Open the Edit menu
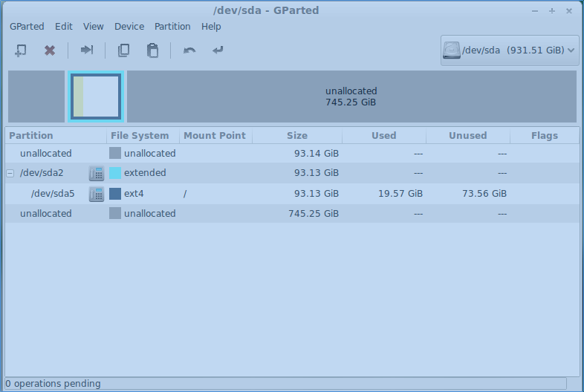This screenshot has height=392, width=584. point(64,27)
